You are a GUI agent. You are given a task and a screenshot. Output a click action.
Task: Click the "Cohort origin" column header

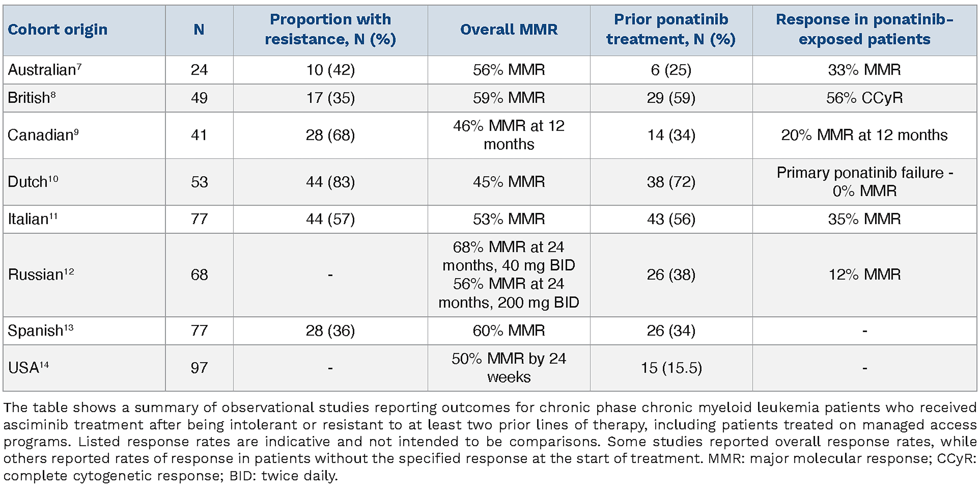click(x=57, y=30)
